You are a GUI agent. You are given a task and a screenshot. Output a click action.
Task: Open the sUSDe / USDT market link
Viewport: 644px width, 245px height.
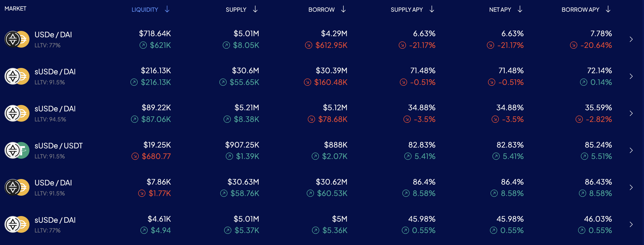pos(58,146)
